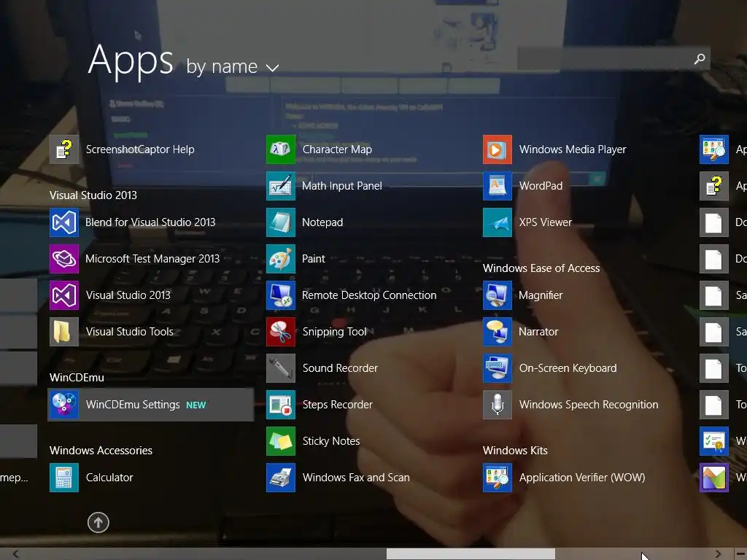Click the Visual Studio Tools label

tap(130, 332)
